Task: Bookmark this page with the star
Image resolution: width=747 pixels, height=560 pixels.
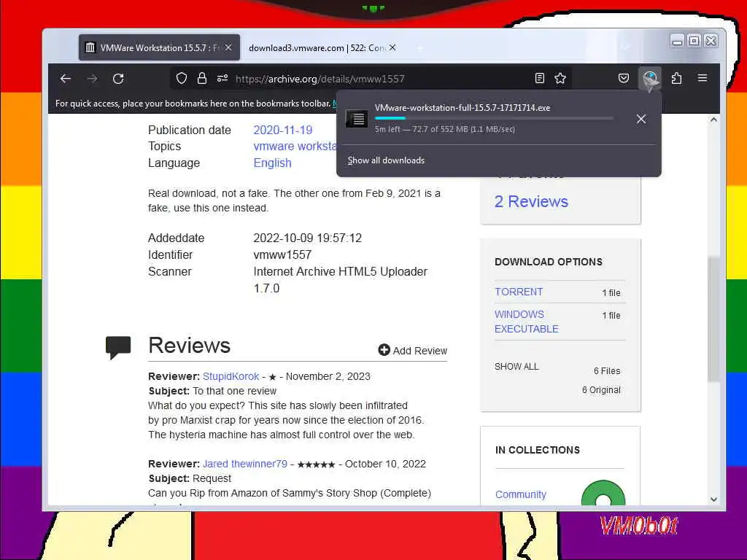Action: click(560, 78)
